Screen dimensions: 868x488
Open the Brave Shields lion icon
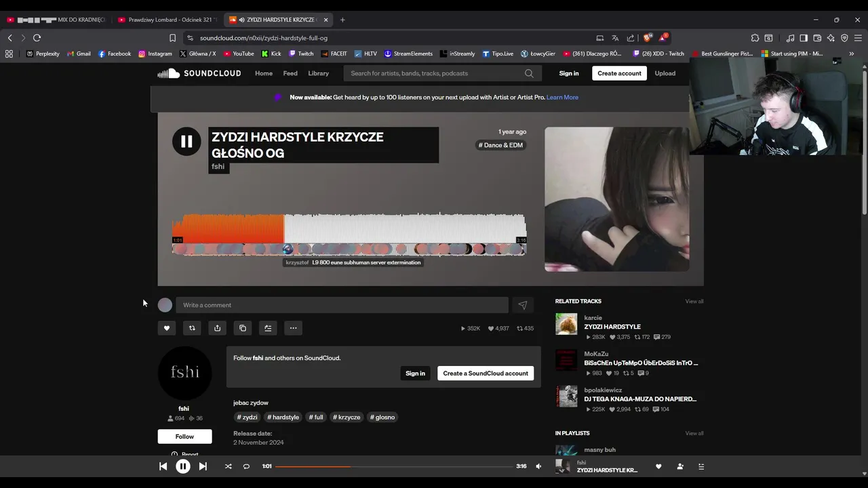[x=648, y=38]
